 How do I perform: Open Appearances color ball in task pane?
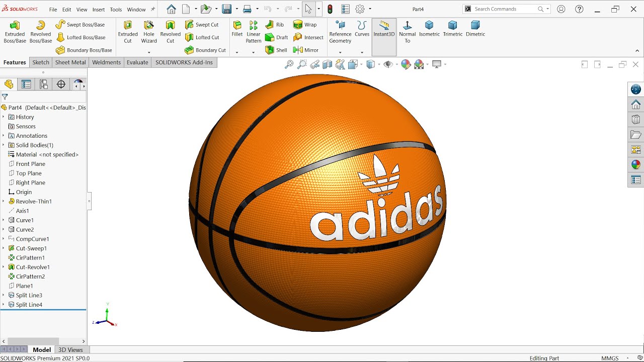(636, 164)
